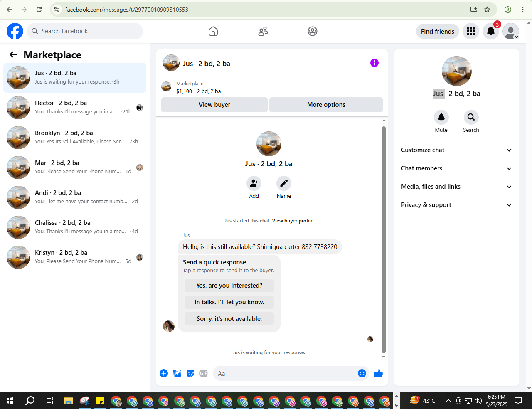Click the More options button
532x409 pixels.
tap(326, 105)
